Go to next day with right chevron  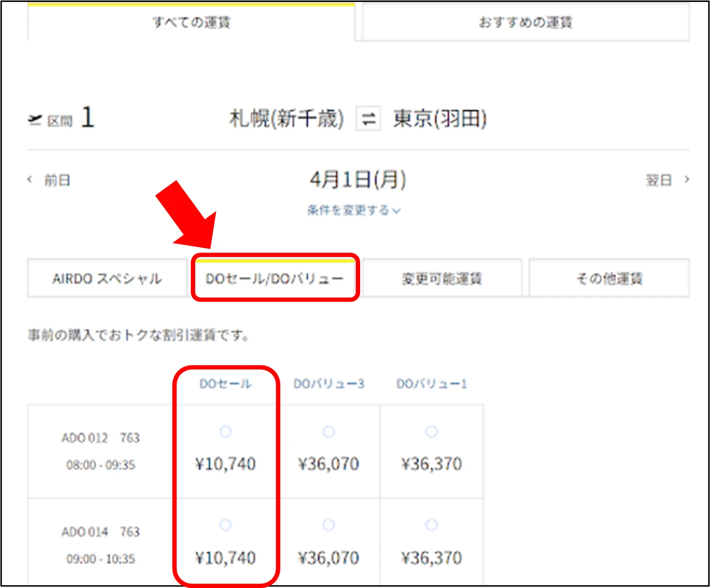pyautogui.click(x=686, y=180)
